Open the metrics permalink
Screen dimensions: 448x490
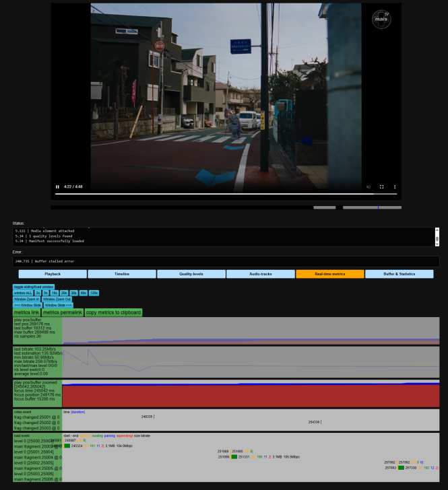point(63,312)
